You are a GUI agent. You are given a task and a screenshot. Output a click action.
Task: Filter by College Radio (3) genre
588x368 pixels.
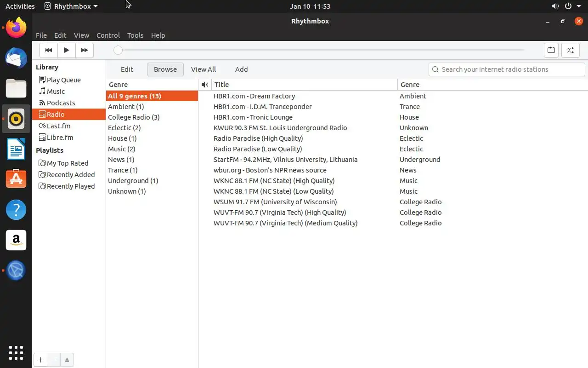click(x=152, y=117)
